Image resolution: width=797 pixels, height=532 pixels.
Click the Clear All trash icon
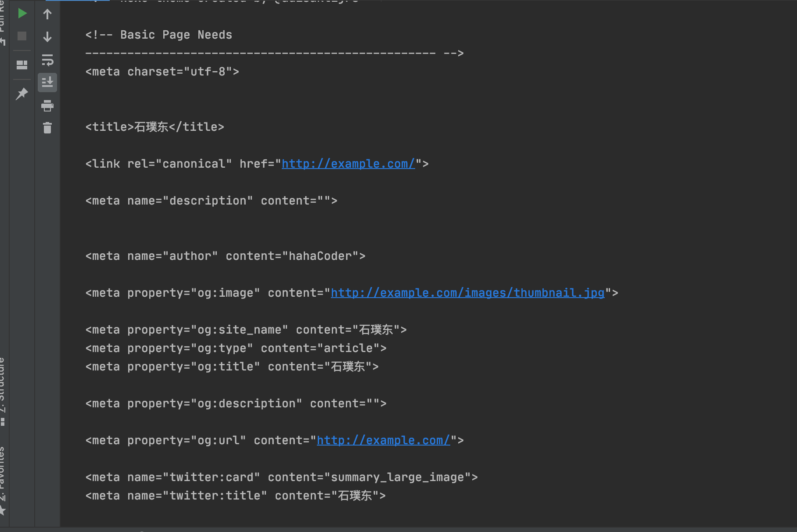[47, 128]
